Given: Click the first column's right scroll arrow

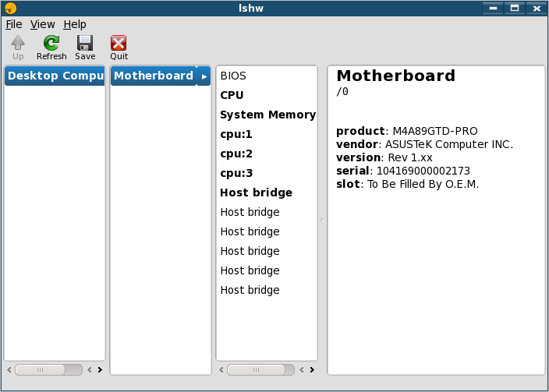Looking at the screenshot, I should [100, 369].
